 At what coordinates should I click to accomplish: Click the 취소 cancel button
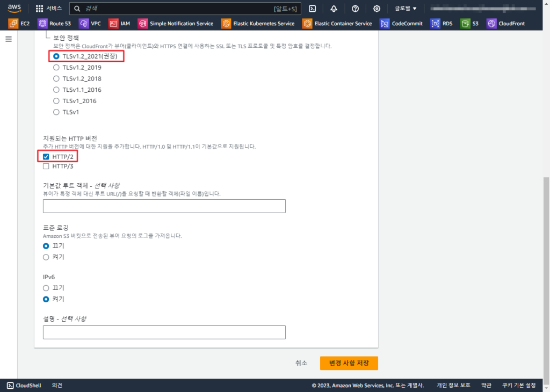[x=301, y=363]
